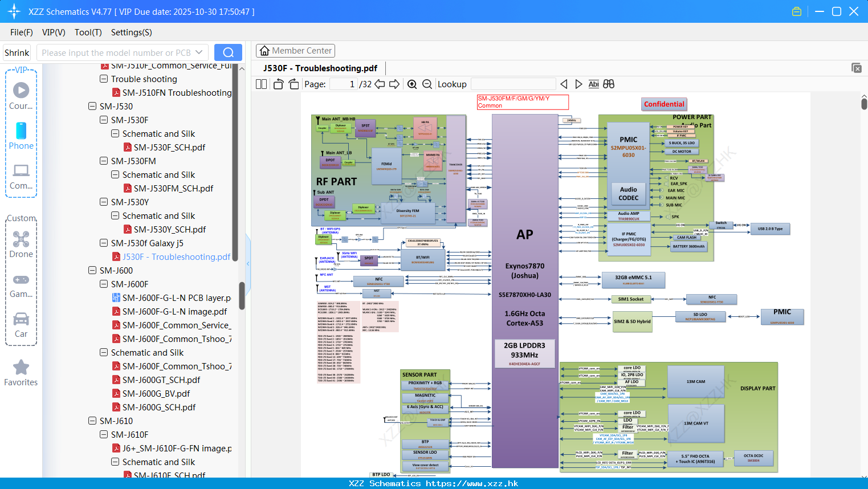Collapse the SM-J530F tree node
Viewport: 868px width, 489px height.
(104, 120)
